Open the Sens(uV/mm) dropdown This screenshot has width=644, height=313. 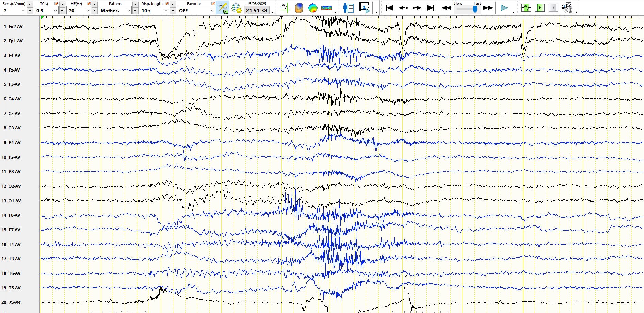pos(23,11)
